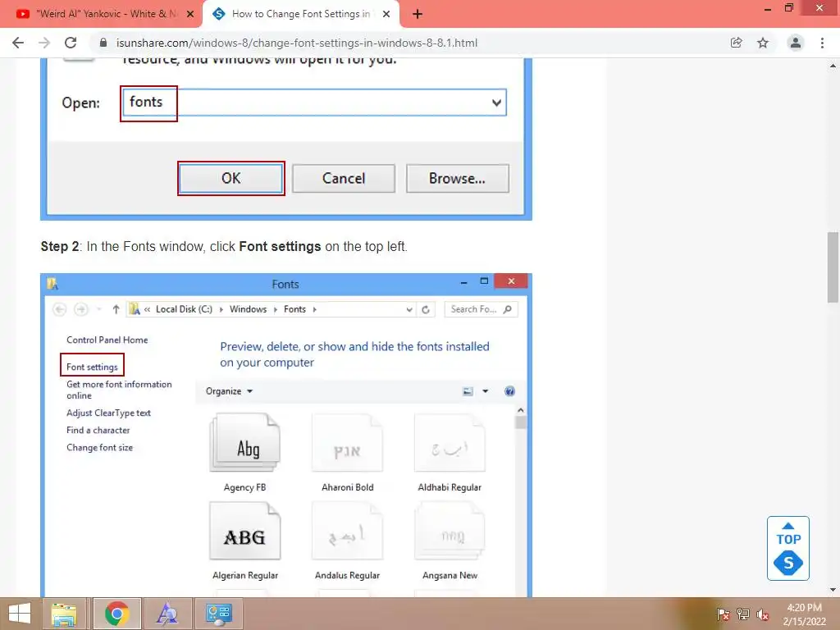Expand the view options dropdown arrow
The width and height of the screenshot is (840, 630).
pos(486,391)
